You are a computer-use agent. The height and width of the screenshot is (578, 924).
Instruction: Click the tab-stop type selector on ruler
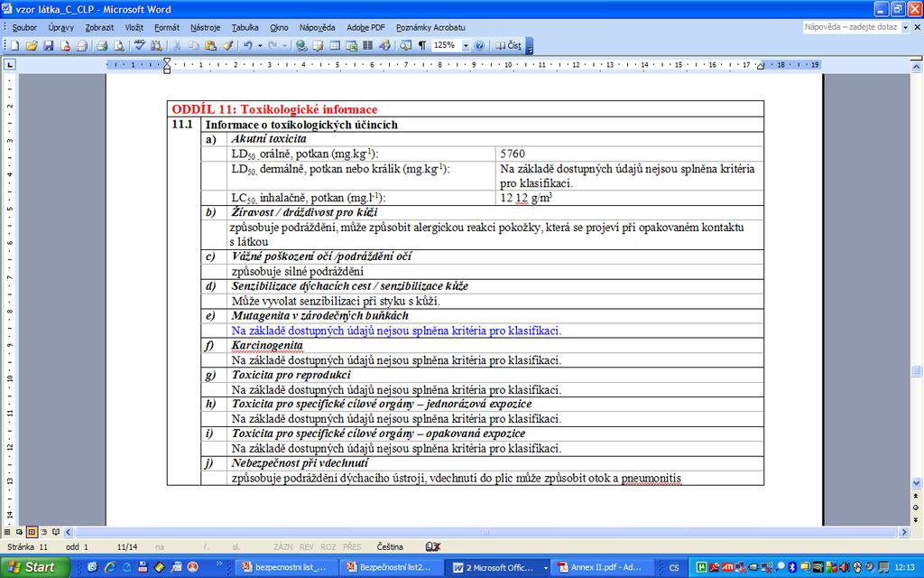point(9,64)
